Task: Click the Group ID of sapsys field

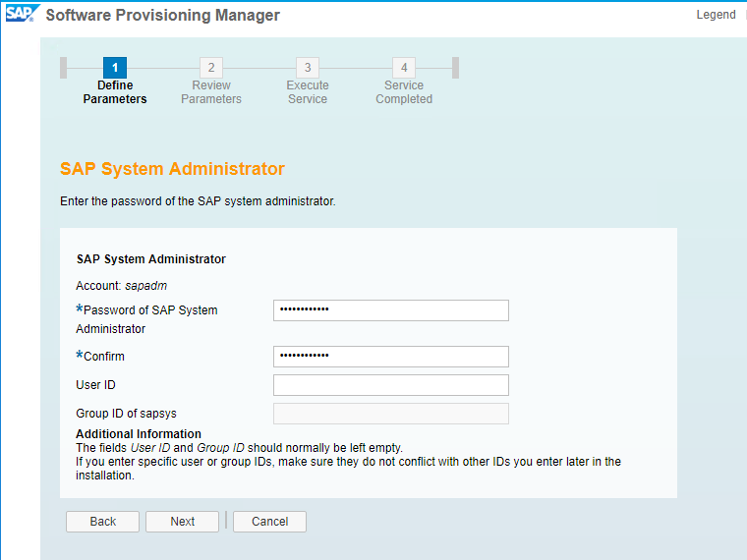Action: coord(390,414)
